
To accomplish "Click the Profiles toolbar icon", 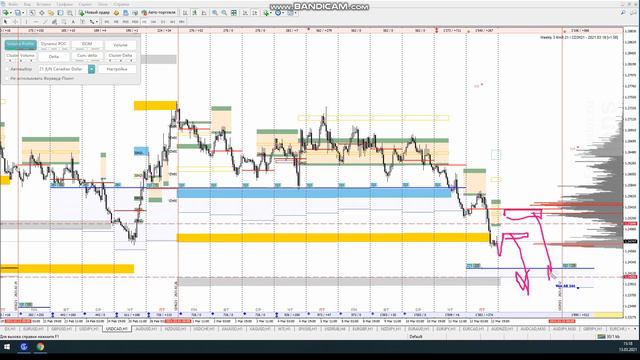I will point(18,13).
